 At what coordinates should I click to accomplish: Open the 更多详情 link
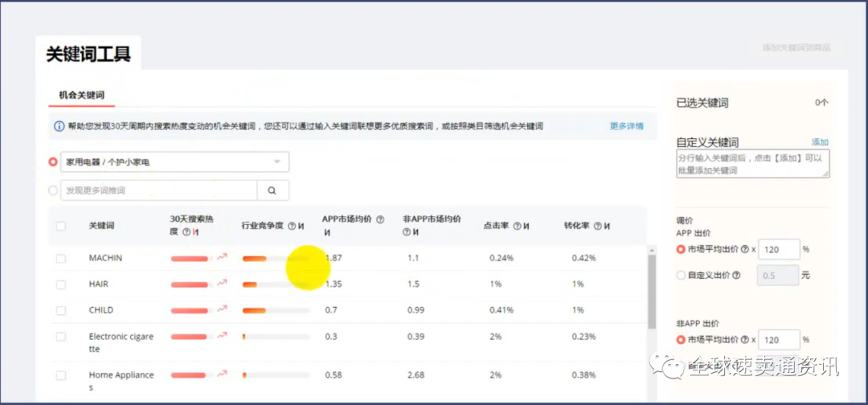pos(626,126)
